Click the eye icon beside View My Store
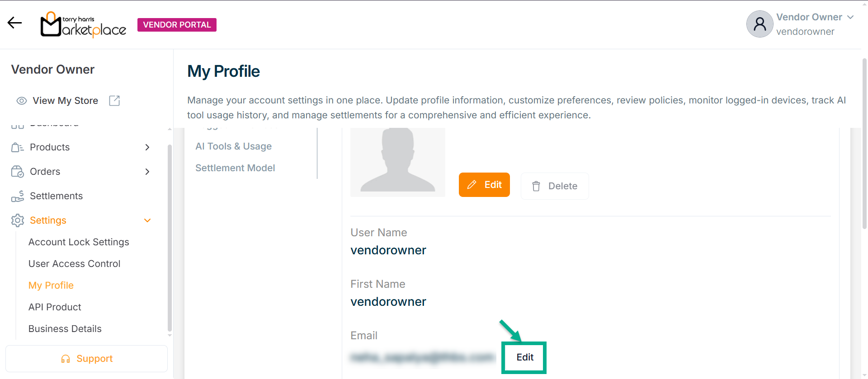The width and height of the screenshot is (868, 379). [21, 101]
